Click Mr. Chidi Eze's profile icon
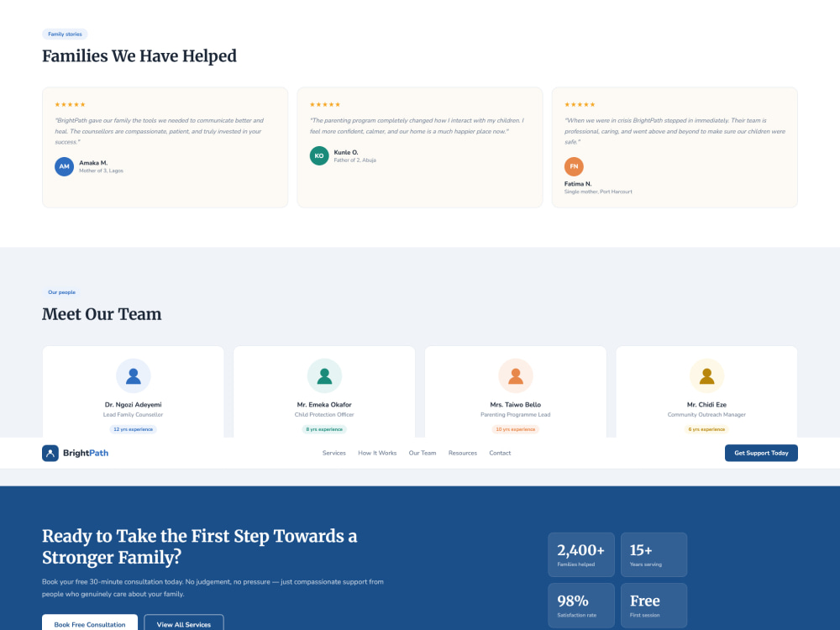Image resolution: width=840 pixels, height=630 pixels. point(706,376)
